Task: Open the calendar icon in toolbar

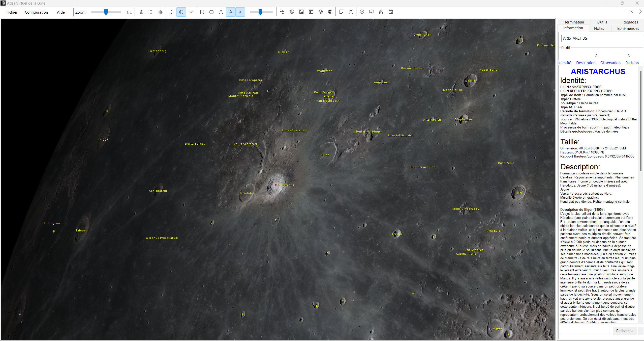Action: tap(391, 12)
